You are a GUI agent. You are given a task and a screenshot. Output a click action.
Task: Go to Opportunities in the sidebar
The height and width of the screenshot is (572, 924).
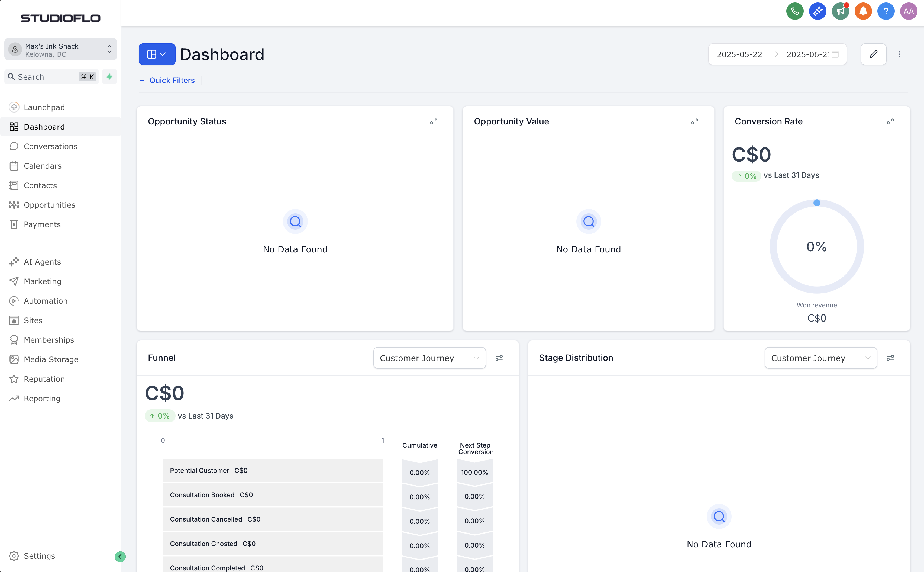click(x=49, y=205)
